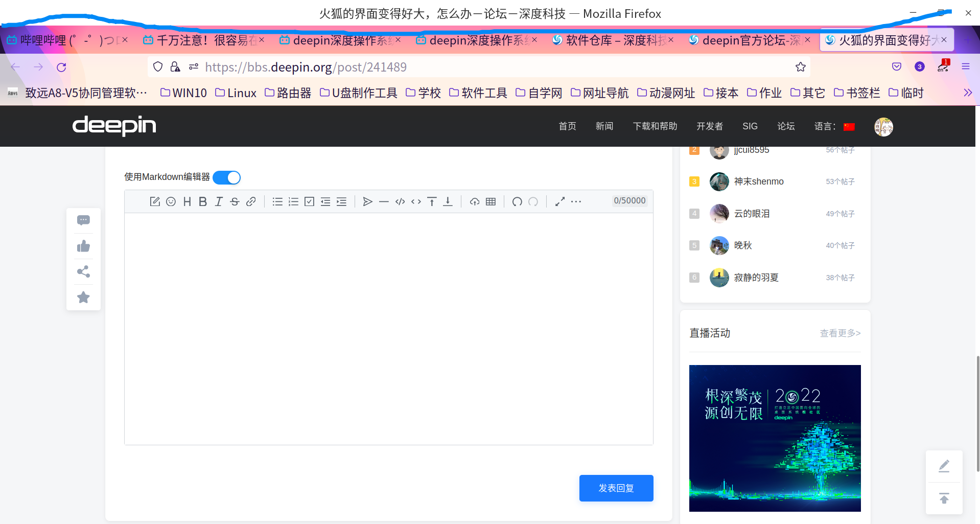This screenshot has height=524, width=980.
Task: Insert a table into the reply
Action: [x=491, y=201]
